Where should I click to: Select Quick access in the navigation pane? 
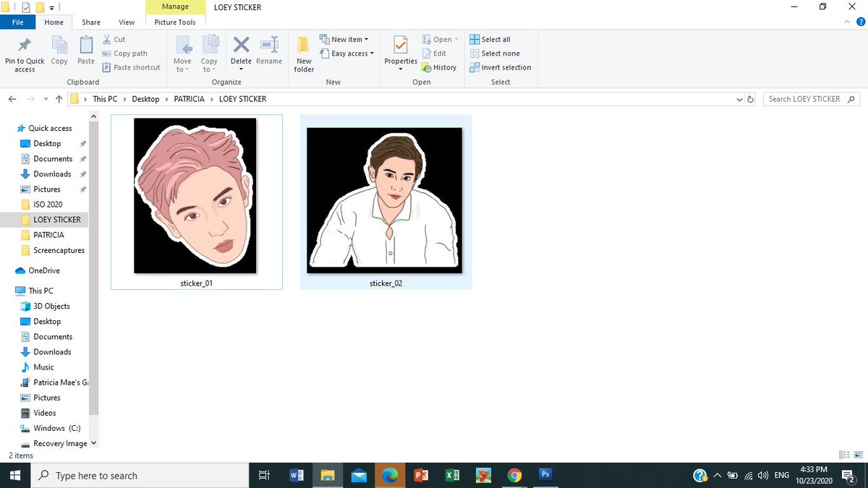pos(50,128)
